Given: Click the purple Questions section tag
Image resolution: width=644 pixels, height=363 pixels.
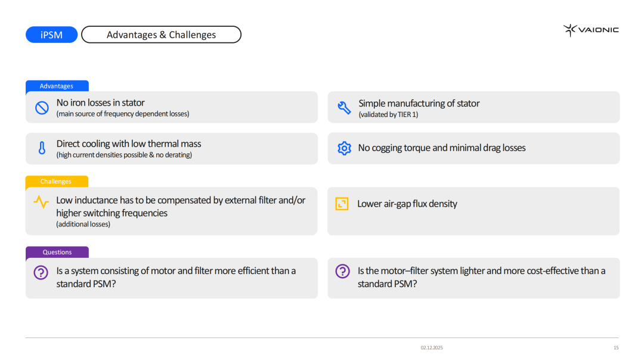Looking at the screenshot, I should (57, 252).
